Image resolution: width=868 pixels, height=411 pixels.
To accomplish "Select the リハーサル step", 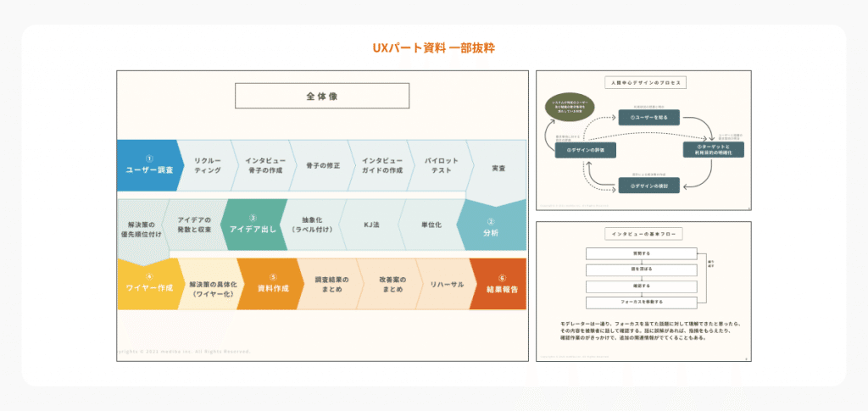I will pos(447,284).
